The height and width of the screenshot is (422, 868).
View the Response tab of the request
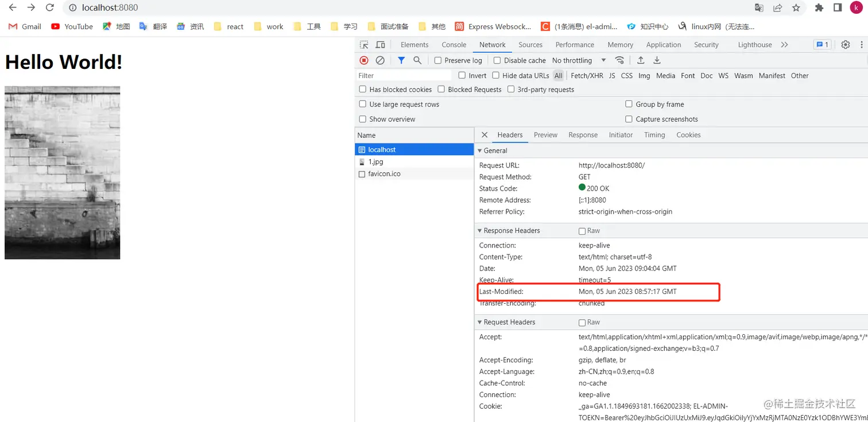583,135
